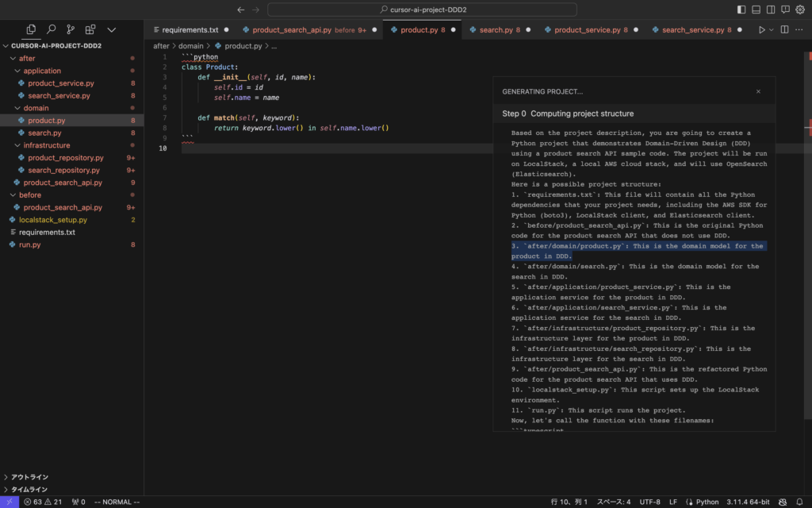The image size is (812, 508).
Task: Click the cursor-ai-project-DDD2 command search box
Action: point(422,10)
